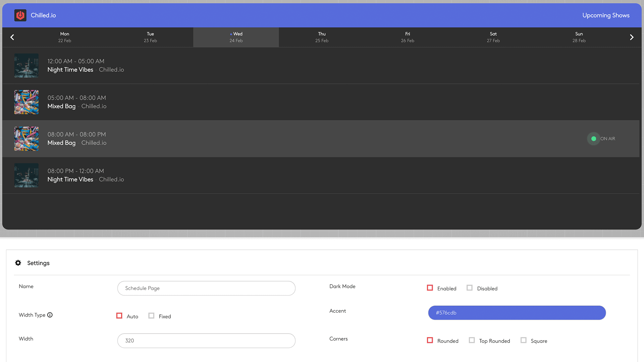Switch to the Thu 25 Feb tab

click(x=322, y=37)
